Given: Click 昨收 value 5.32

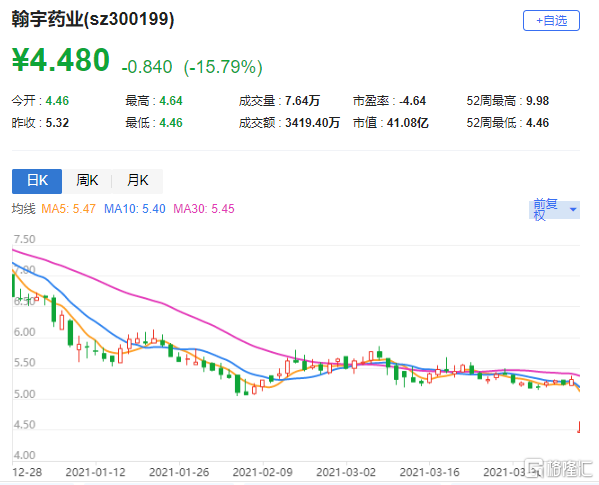Looking at the screenshot, I should tap(57, 123).
